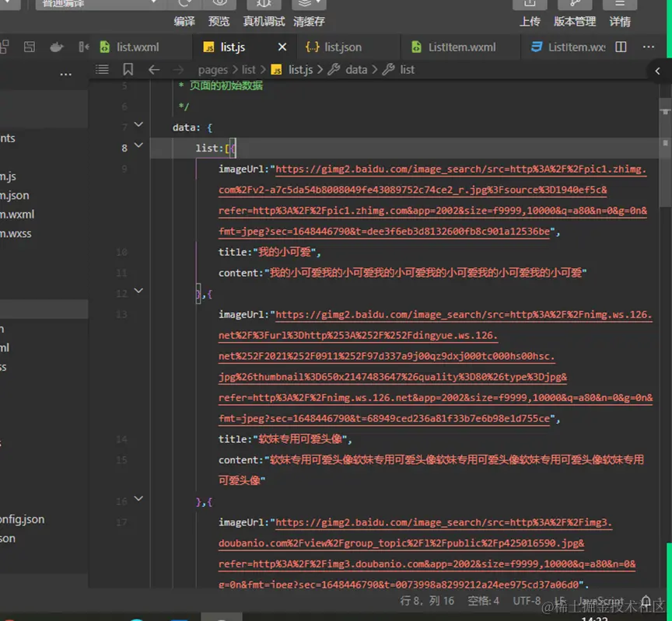Image resolution: width=672 pixels, height=621 pixels.
Task: Click line number 8 in the gutter
Action: 124,148
